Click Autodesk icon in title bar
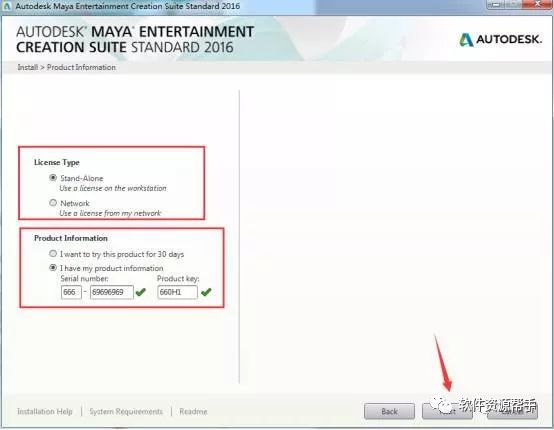The width and height of the screenshot is (554, 430). 7,6
